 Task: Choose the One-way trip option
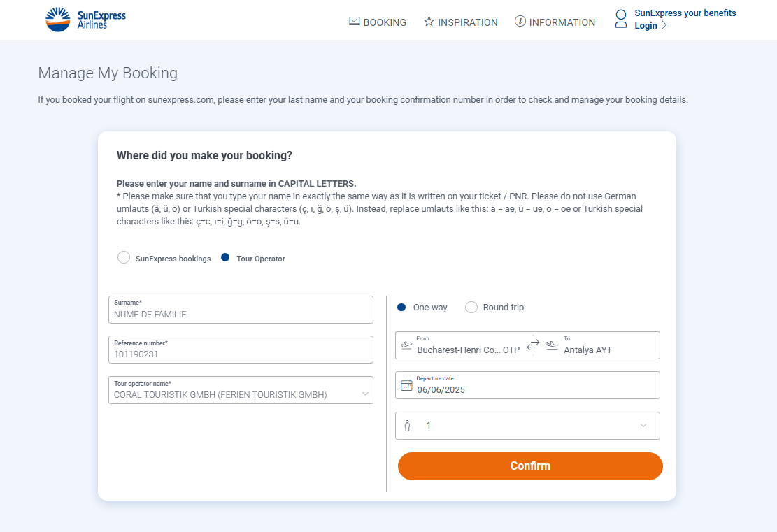401,308
